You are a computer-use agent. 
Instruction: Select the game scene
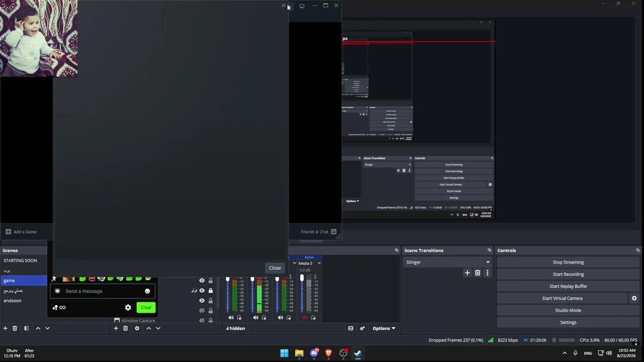pos(24,281)
